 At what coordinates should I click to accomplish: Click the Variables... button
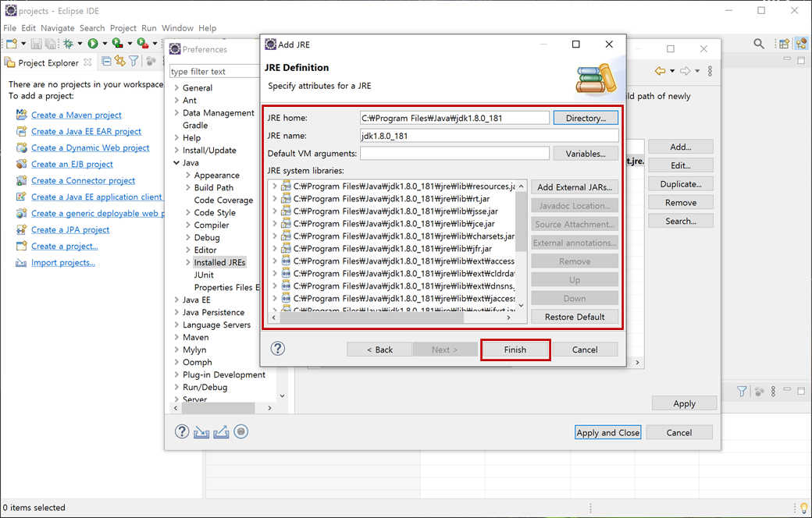click(586, 154)
